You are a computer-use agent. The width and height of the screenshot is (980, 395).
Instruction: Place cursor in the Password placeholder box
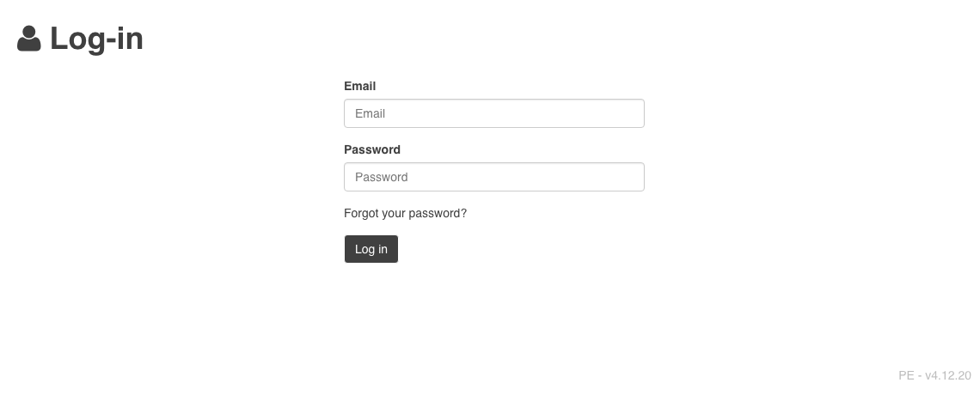point(493,177)
